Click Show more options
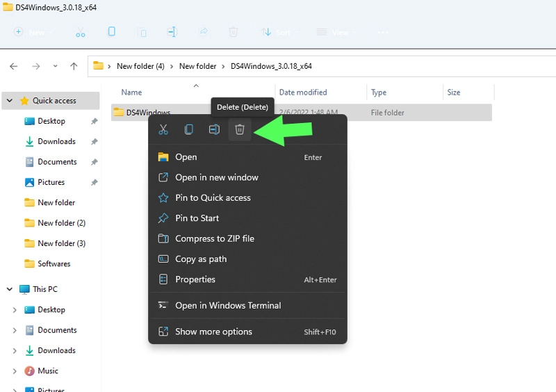Image resolution: width=556 pixels, height=392 pixels. coord(247,332)
